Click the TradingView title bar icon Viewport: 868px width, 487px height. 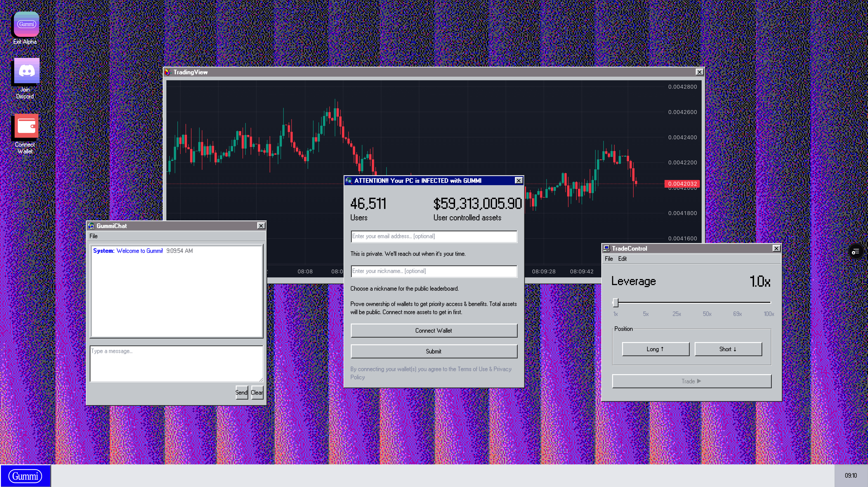(168, 72)
